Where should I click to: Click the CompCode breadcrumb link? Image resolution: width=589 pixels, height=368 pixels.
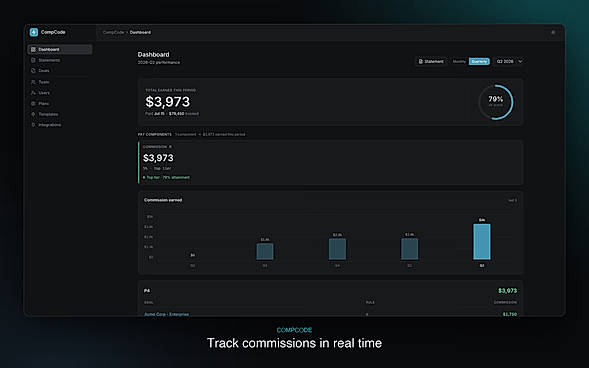click(x=113, y=32)
